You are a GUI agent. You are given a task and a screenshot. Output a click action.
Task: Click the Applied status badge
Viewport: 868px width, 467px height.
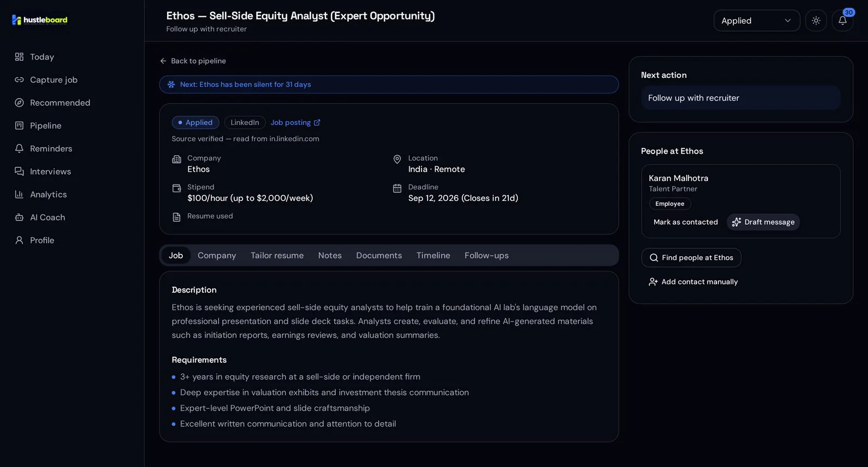point(195,123)
